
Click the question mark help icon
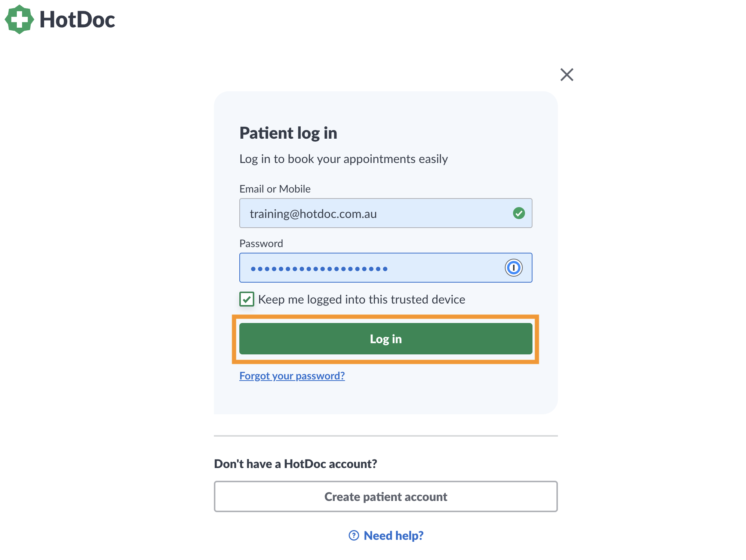(354, 535)
